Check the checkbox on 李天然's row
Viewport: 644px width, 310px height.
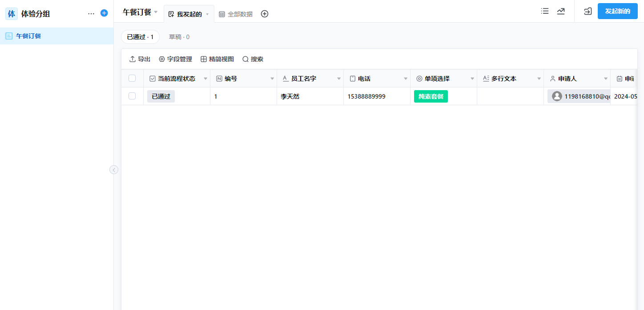132,96
